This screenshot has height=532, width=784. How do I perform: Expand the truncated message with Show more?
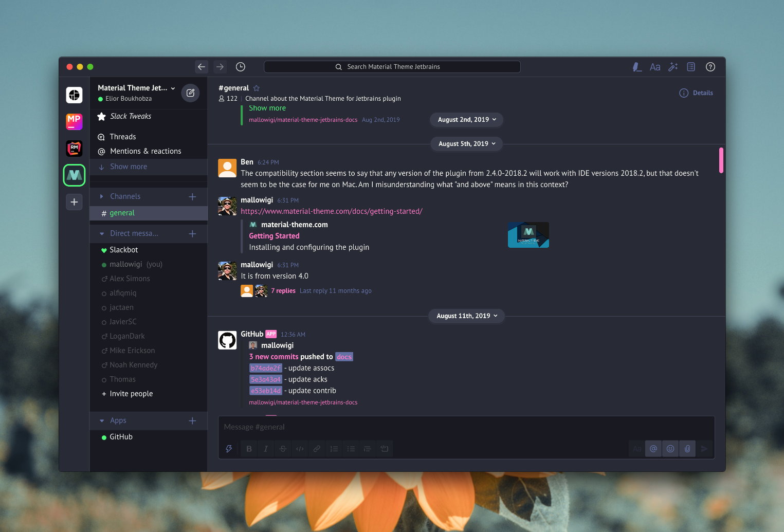267,108
